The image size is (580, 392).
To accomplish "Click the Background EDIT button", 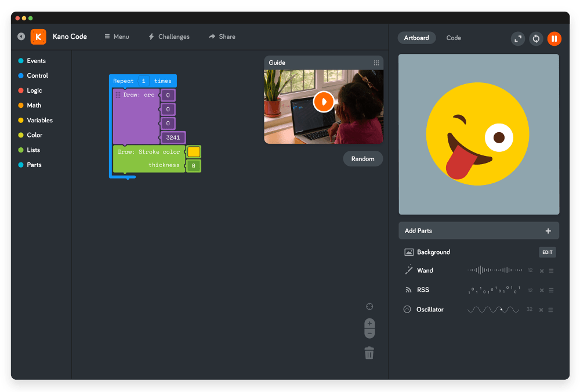I will pos(547,252).
